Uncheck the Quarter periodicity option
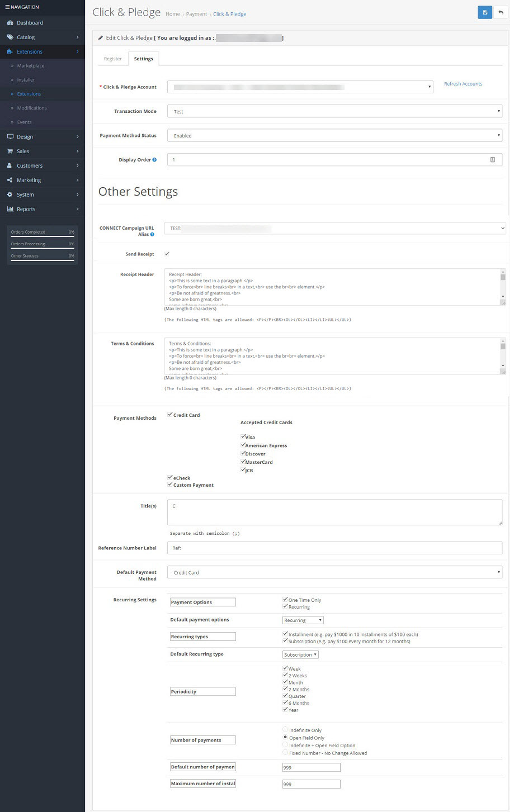Screen dimensions: 514x812 pos(285,696)
